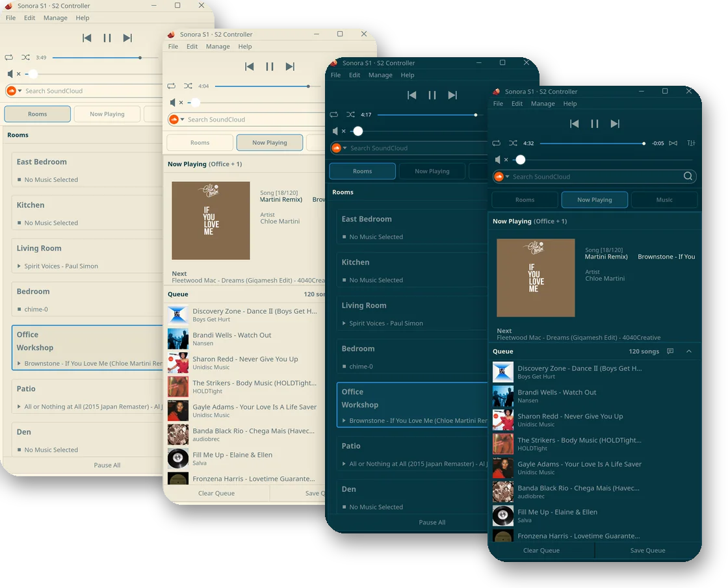728x588 pixels.
Task: Select Banda Black Rio thumbnail in front queue
Action: pos(503,491)
